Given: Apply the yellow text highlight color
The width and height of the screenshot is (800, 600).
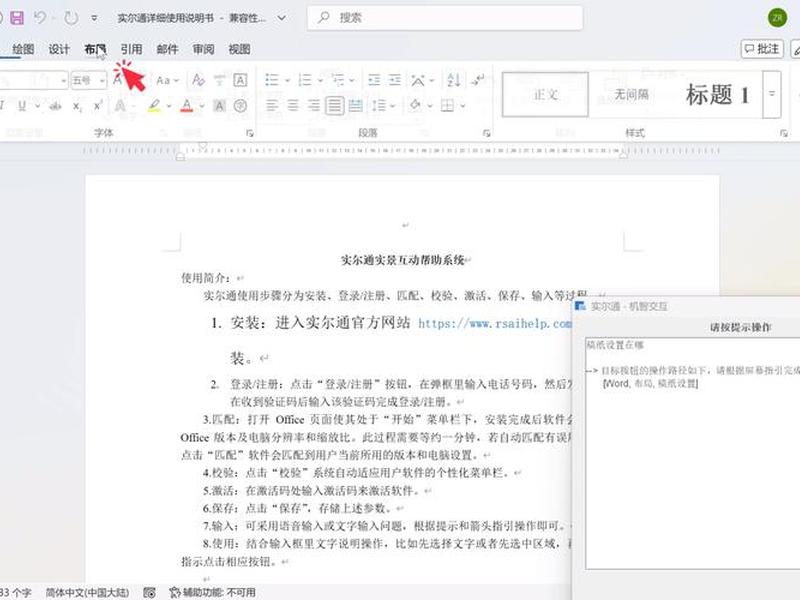Looking at the screenshot, I should 154,106.
